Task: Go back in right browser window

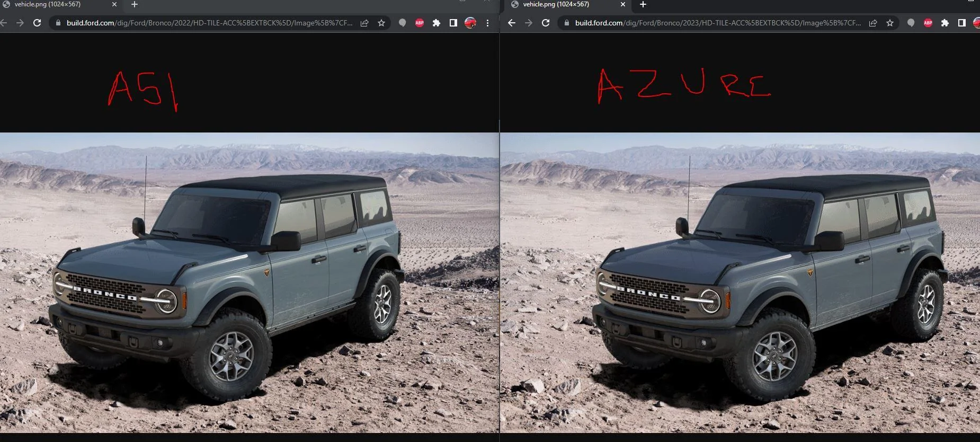Action: (x=511, y=23)
